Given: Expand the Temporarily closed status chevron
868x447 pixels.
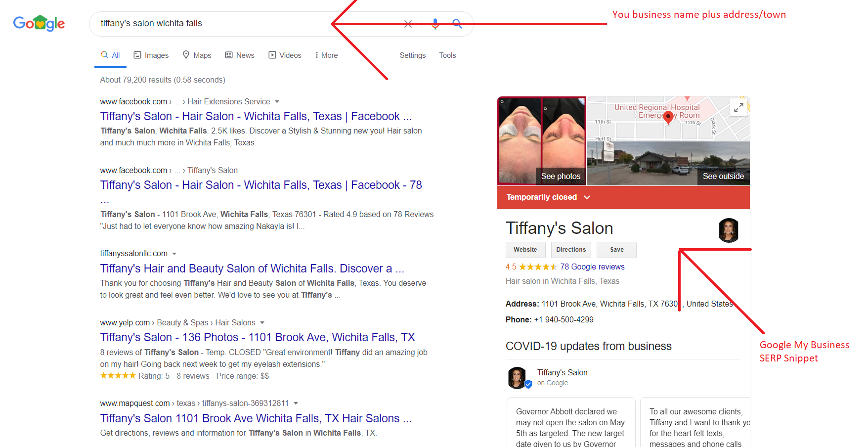Looking at the screenshot, I should pos(587,197).
